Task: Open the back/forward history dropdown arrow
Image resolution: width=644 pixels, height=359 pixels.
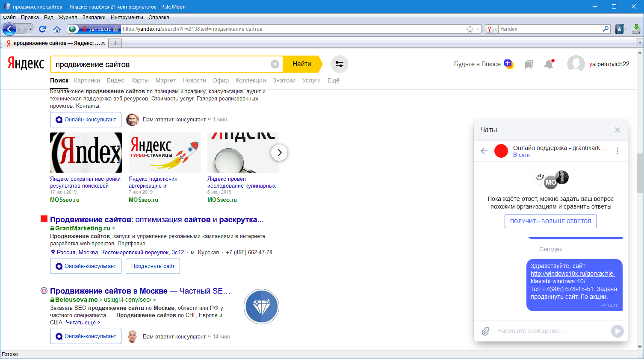Action: coord(30,29)
